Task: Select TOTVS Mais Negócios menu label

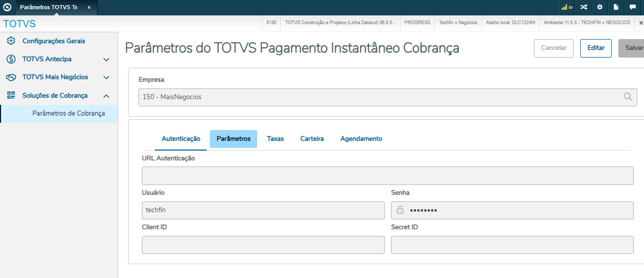Action: pyautogui.click(x=56, y=77)
